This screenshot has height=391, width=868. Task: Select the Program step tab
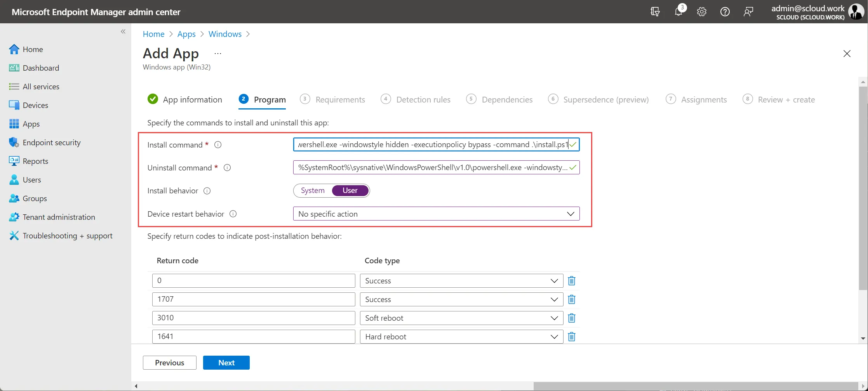point(262,99)
